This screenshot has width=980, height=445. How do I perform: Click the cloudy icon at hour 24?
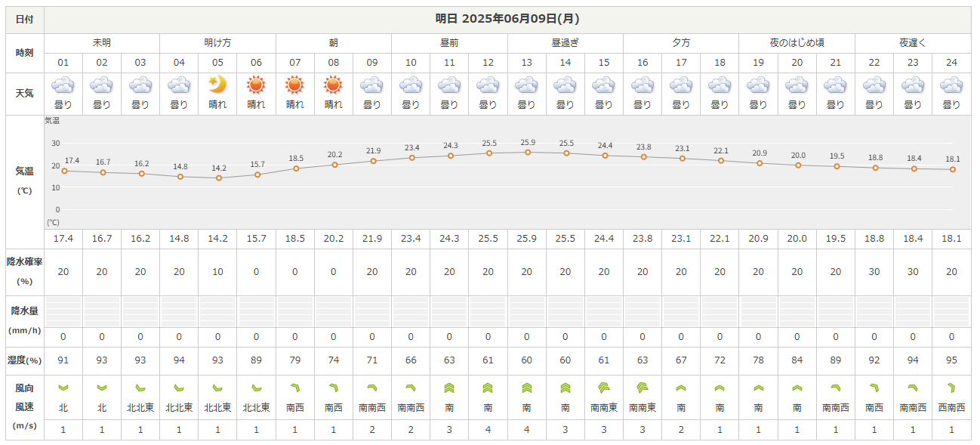(951, 85)
